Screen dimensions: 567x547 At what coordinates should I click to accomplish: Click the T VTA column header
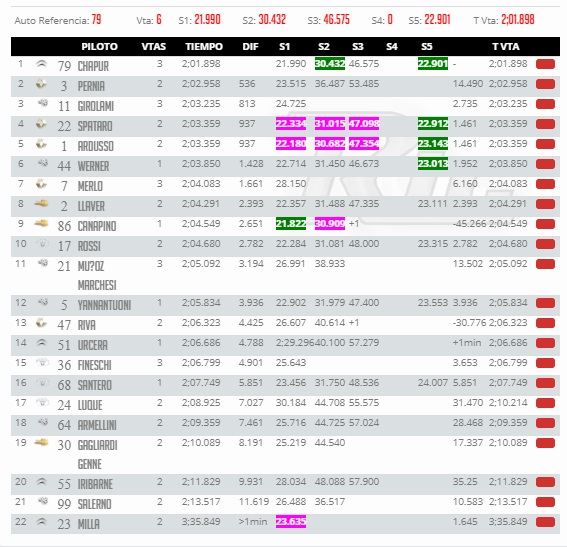(506, 47)
